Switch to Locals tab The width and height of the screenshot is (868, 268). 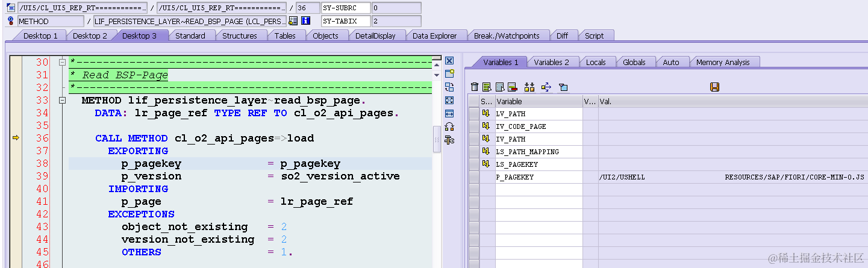click(x=596, y=63)
